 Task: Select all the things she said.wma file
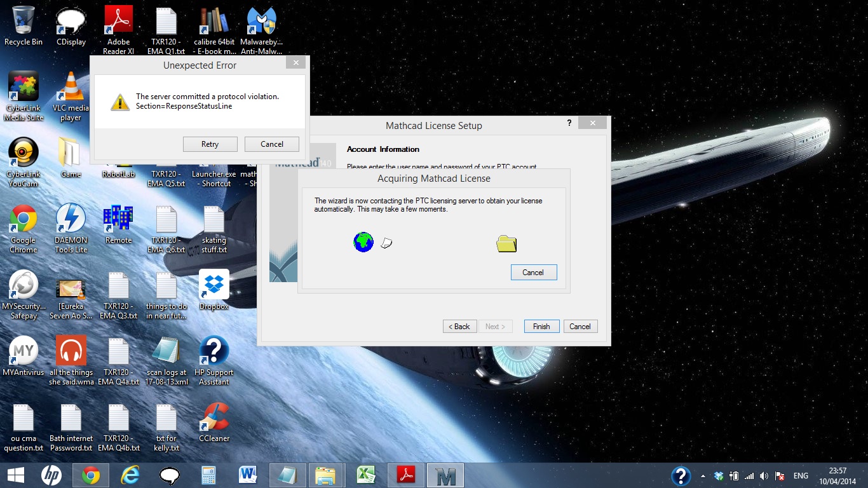71,361
